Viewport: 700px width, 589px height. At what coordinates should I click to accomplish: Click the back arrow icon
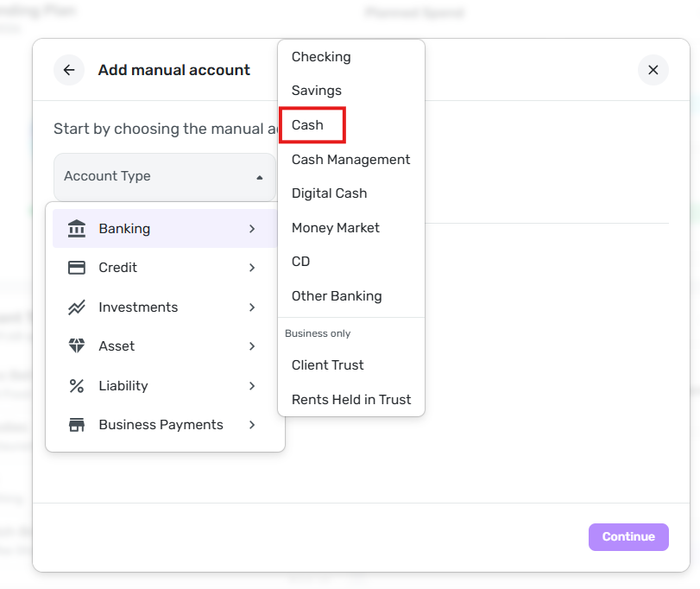click(x=69, y=70)
